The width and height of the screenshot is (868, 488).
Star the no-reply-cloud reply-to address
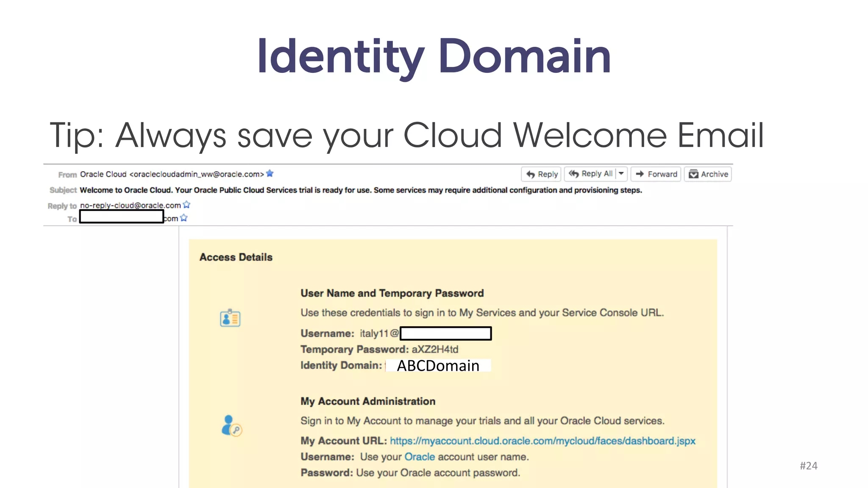(x=186, y=205)
